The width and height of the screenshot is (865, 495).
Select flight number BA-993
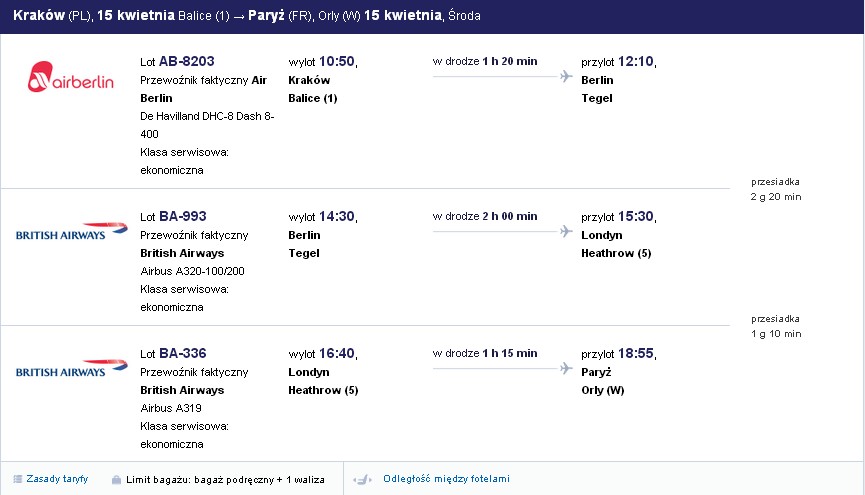click(183, 216)
